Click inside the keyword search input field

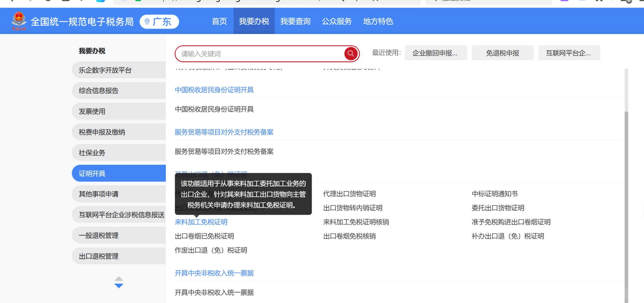[x=252, y=53]
